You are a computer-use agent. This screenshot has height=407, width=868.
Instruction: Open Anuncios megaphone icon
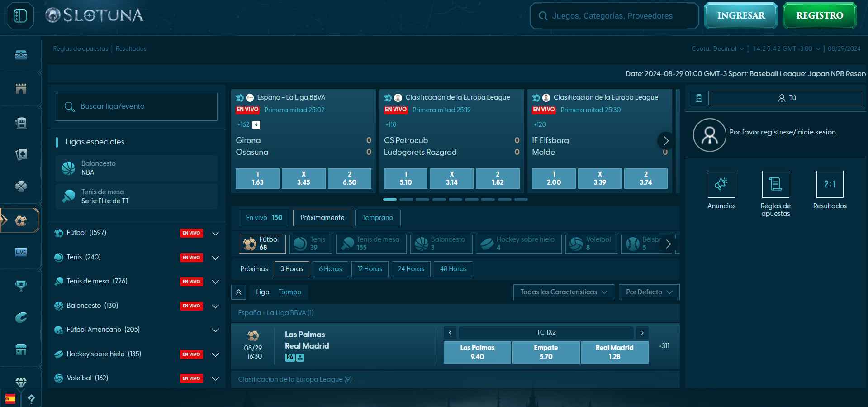pyautogui.click(x=721, y=184)
